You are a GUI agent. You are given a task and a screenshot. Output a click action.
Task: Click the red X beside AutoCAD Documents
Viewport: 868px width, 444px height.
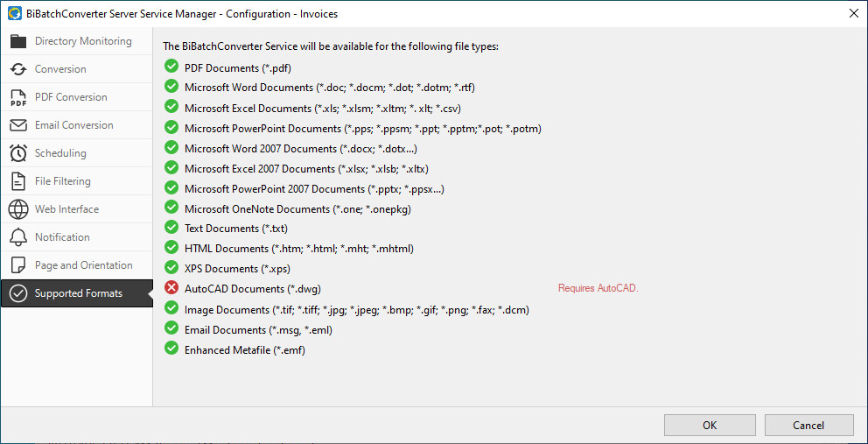pyautogui.click(x=171, y=288)
